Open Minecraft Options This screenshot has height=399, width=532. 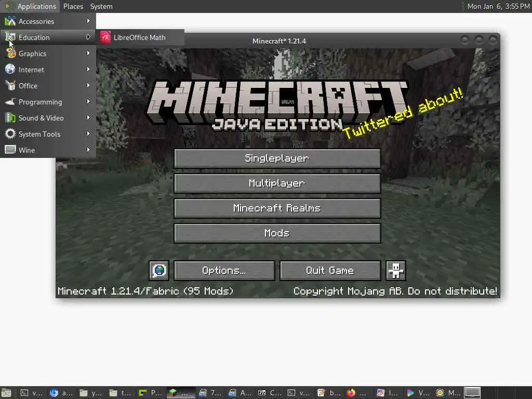[224, 270]
